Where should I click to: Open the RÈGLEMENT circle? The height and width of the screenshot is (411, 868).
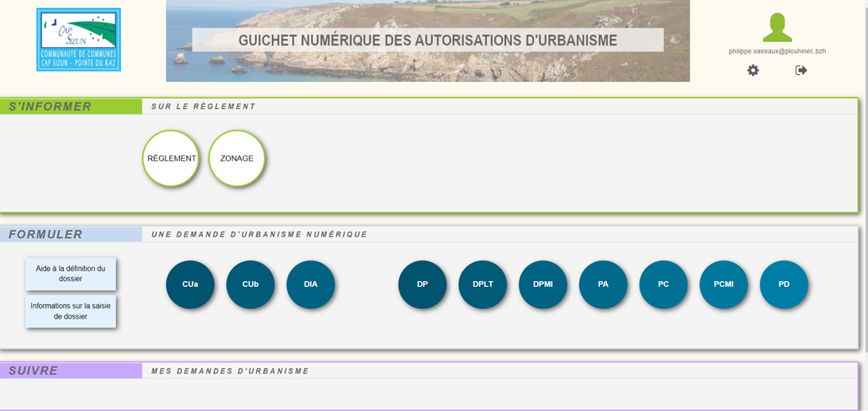(171, 159)
